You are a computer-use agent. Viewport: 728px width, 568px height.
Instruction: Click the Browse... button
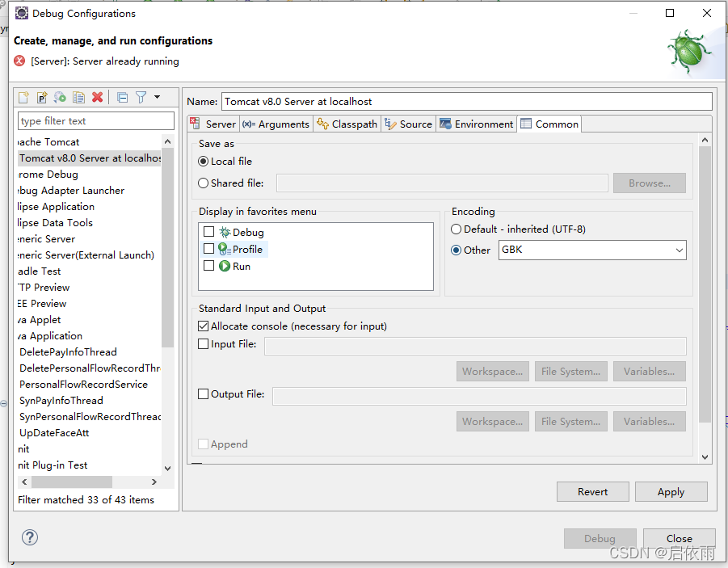pos(650,183)
